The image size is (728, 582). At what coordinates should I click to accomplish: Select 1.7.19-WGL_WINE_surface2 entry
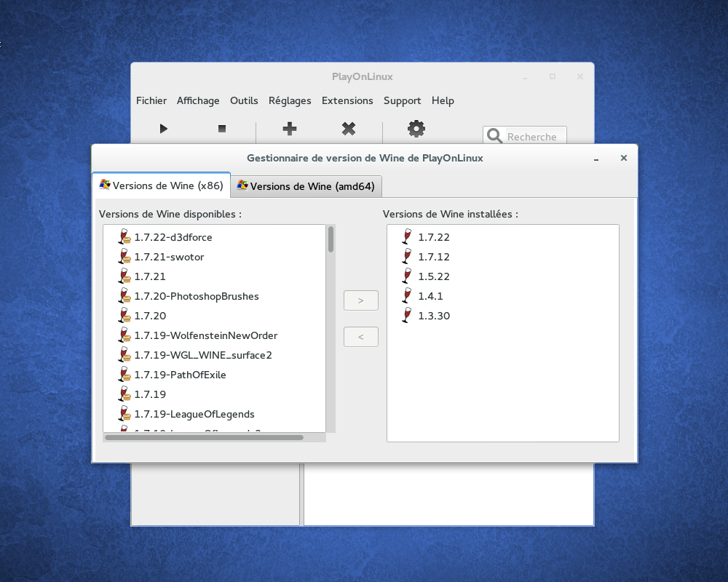pos(215,355)
